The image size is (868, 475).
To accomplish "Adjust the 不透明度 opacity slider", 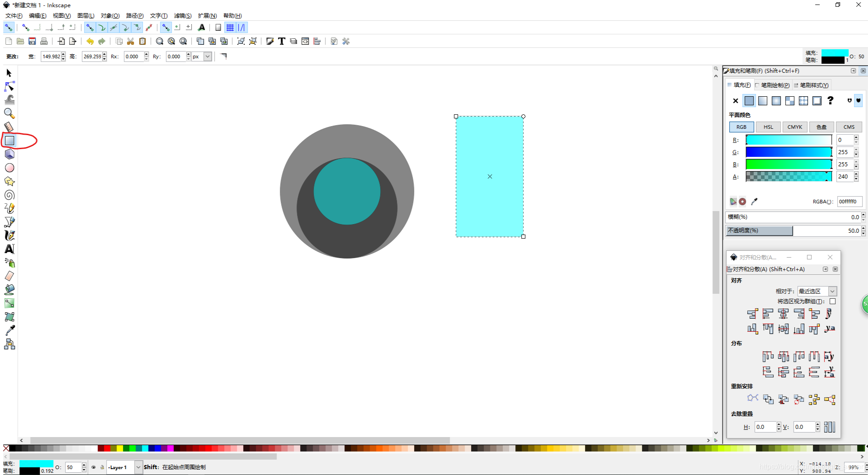I will [x=793, y=230].
